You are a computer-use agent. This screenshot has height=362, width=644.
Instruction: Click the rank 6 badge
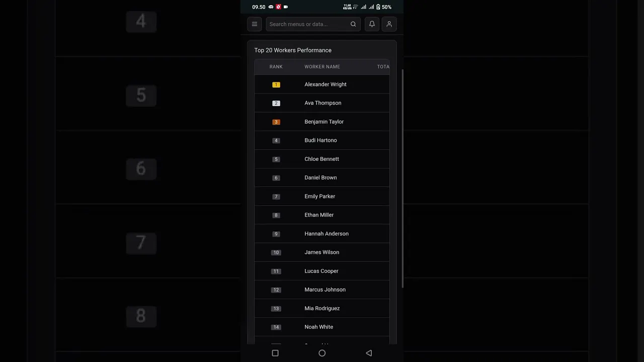(x=276, y=178)
